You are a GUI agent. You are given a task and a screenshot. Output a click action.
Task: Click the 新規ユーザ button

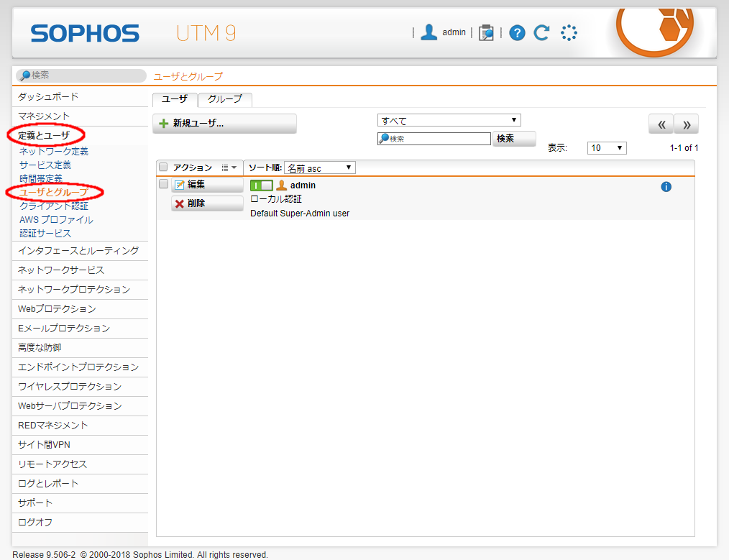click(224, 124)
